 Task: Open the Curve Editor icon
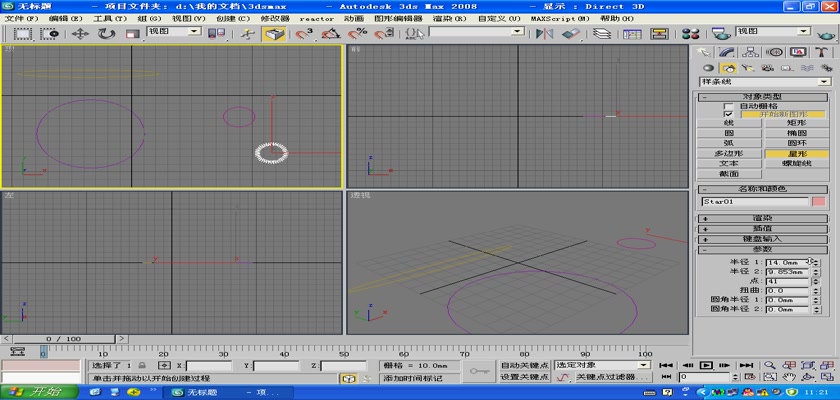632,34
